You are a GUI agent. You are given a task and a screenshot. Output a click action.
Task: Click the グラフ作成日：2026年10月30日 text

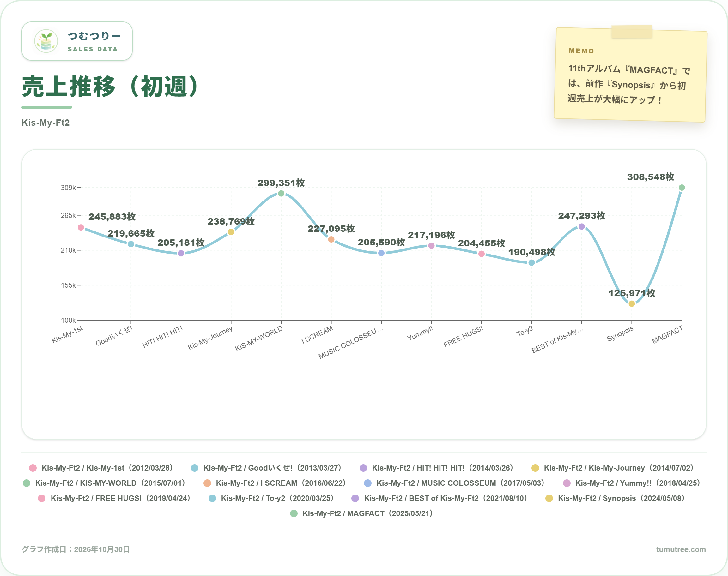(76, 549)
